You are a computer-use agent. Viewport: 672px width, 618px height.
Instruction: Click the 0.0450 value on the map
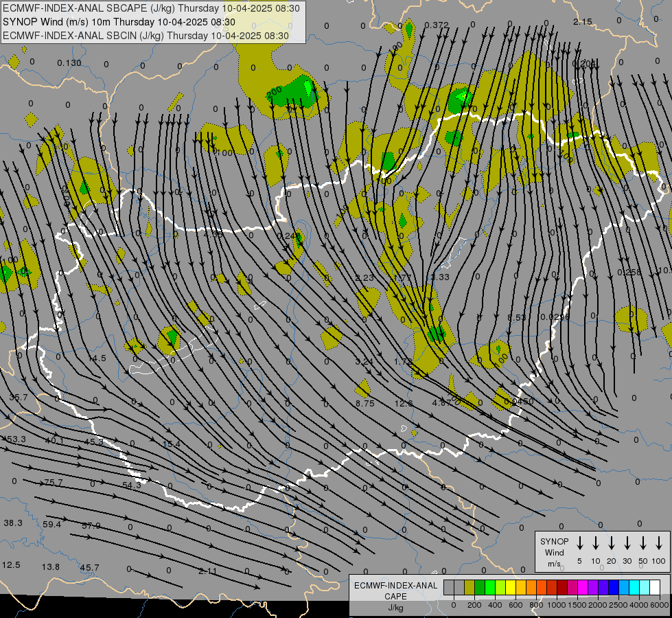pos(518,402)
